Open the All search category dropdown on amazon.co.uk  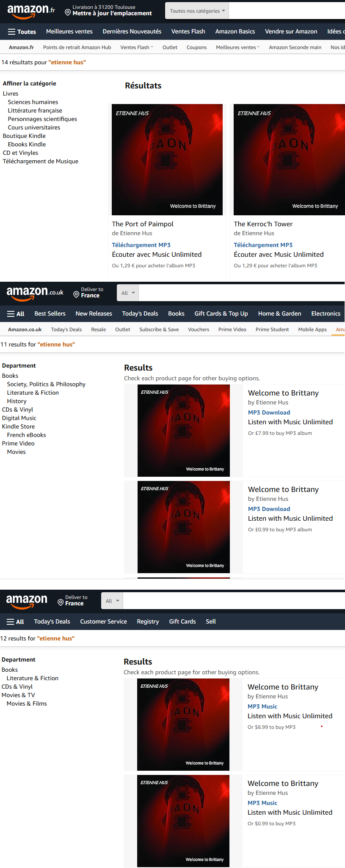pos(128,293)
